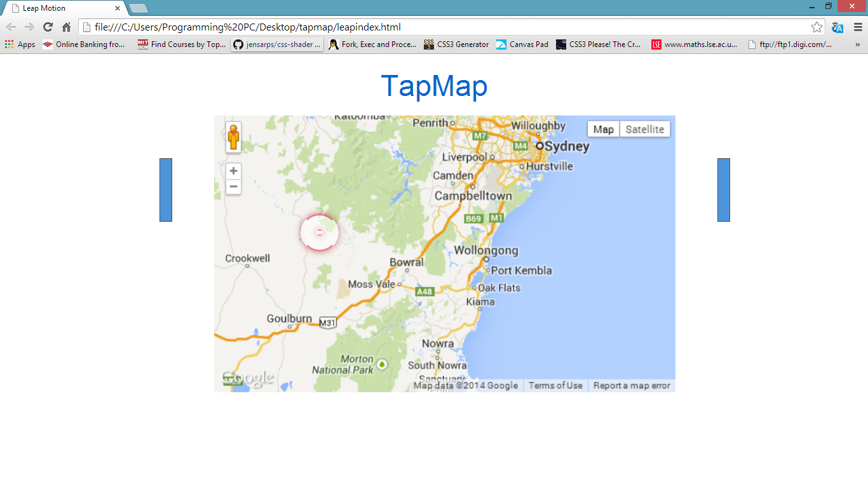
Task: Click the A48 road shield
Action: click(x=424, y=292)
